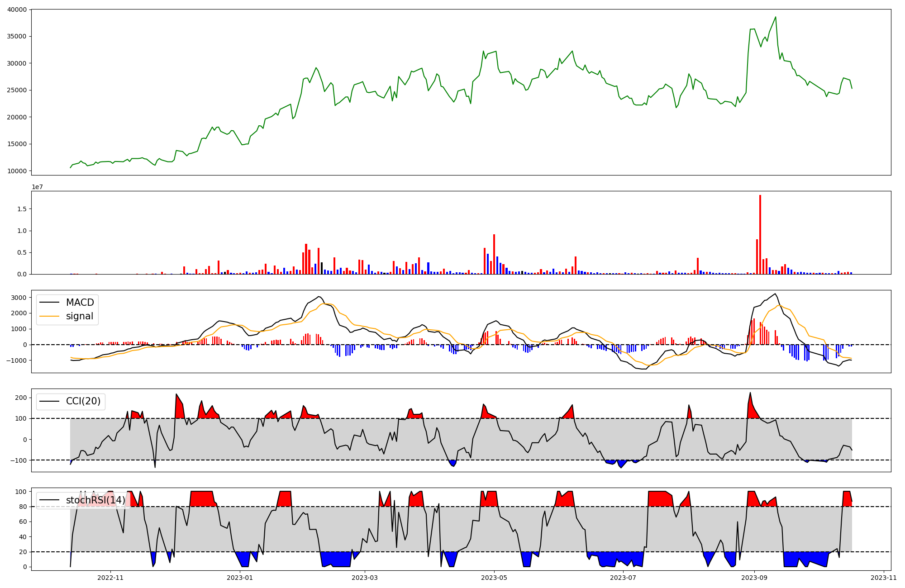Viewport: 905px width, 588px height.
Task: Click the MACD legend label
Action: (x=80, y=303)
